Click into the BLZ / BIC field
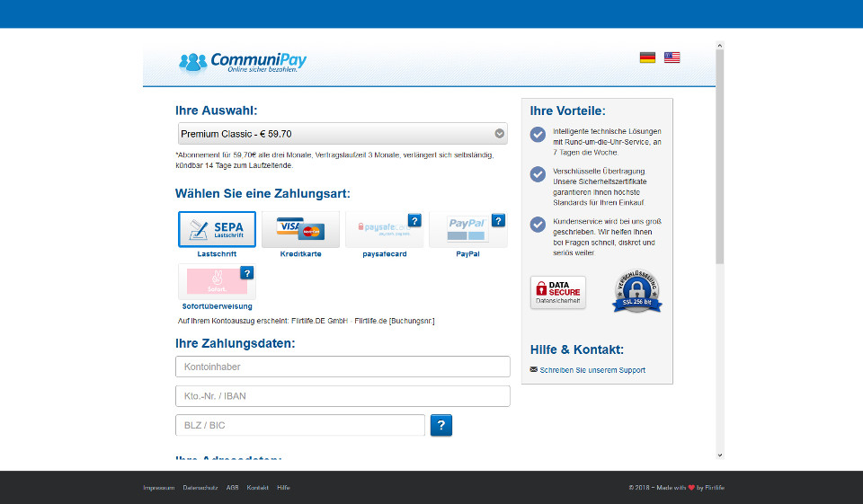The height and width of the screenshot is (504, 863). 300,426
